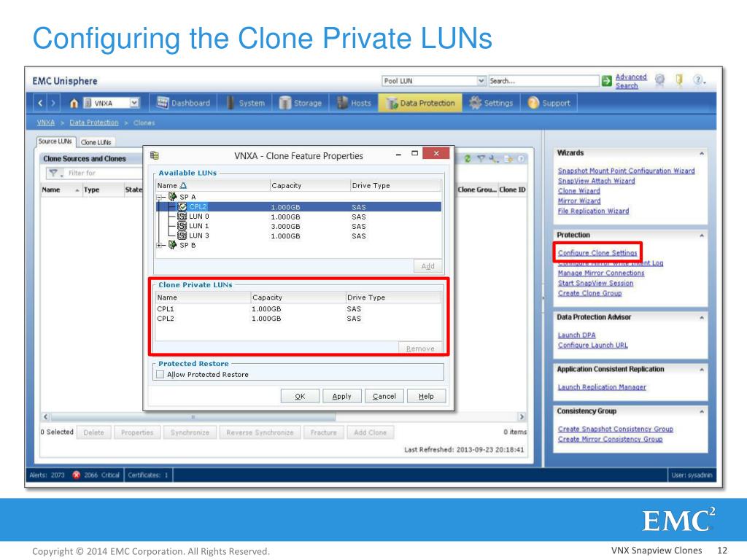Click the clones panel help icon
This screenshot has width=747, height=560.
[521, 158]
